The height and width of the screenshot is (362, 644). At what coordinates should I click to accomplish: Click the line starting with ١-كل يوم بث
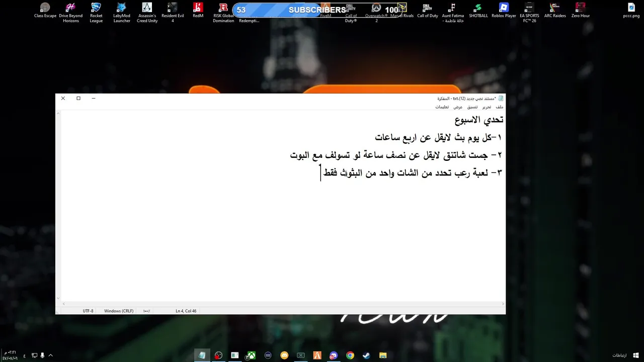(438, 137)
